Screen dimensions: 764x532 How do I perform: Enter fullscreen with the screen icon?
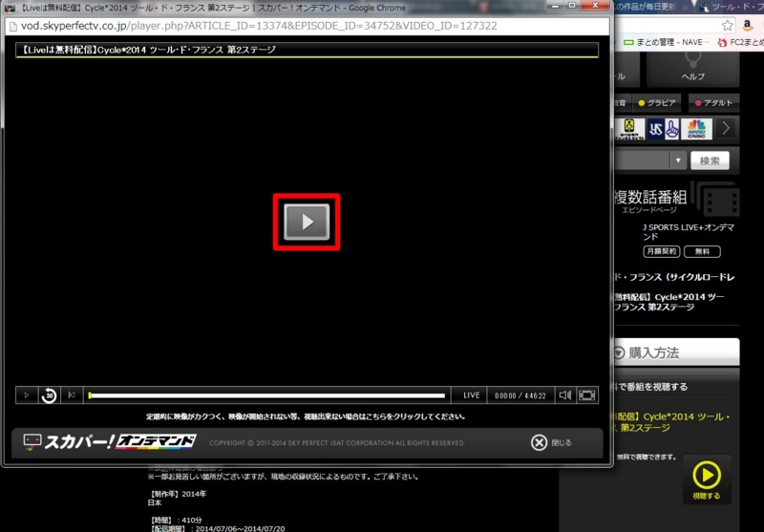tap(586, 395)
